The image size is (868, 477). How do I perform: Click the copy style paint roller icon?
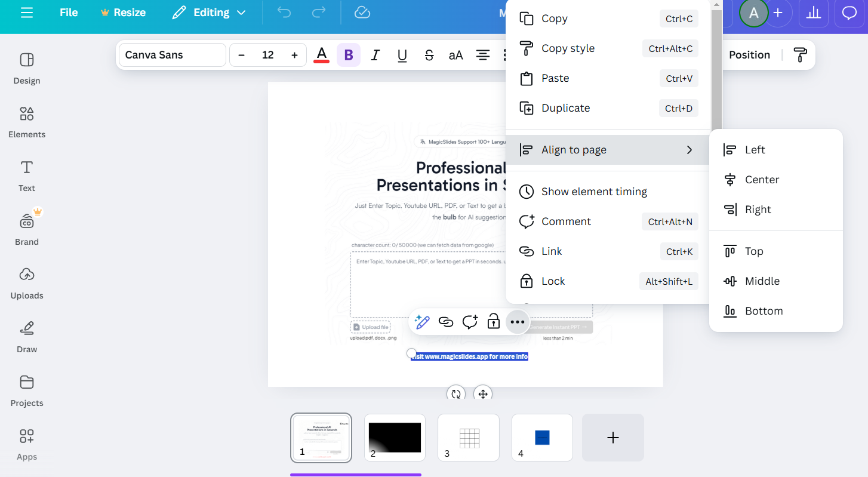tap(800, 55)
